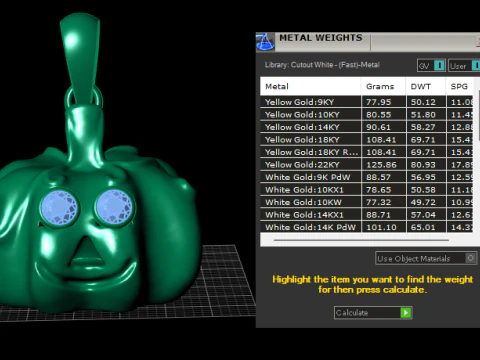
Task: Click the right gem eye on pumpkin
Action: (114, 207)
